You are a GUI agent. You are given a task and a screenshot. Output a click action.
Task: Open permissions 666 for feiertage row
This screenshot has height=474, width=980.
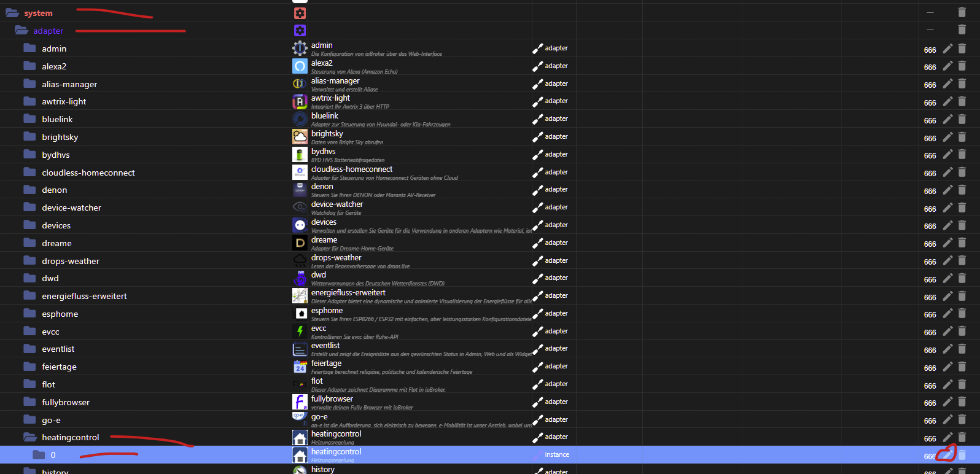[930, 368]
